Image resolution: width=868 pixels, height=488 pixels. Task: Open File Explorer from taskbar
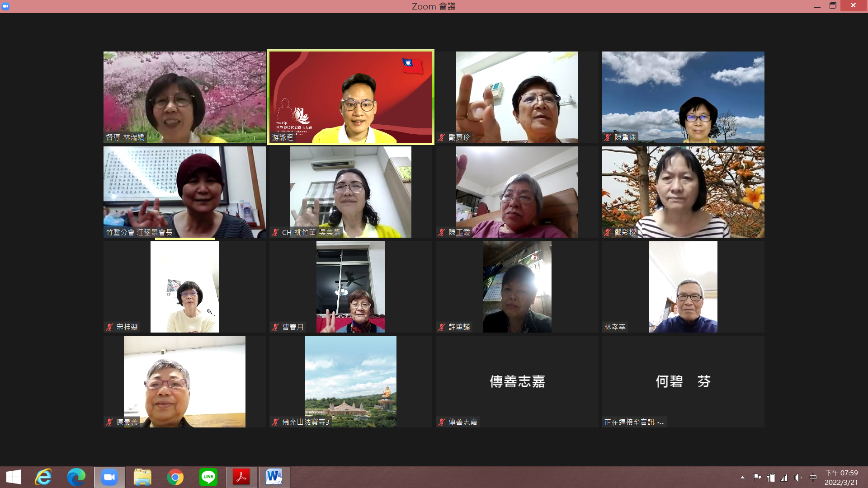tap(142, 477)
